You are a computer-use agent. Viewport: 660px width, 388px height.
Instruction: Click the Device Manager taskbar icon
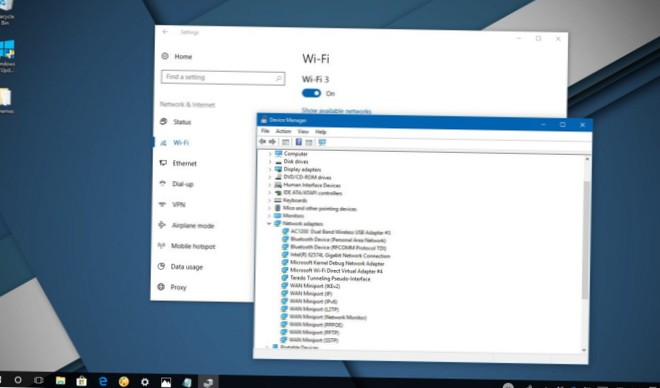208,383
